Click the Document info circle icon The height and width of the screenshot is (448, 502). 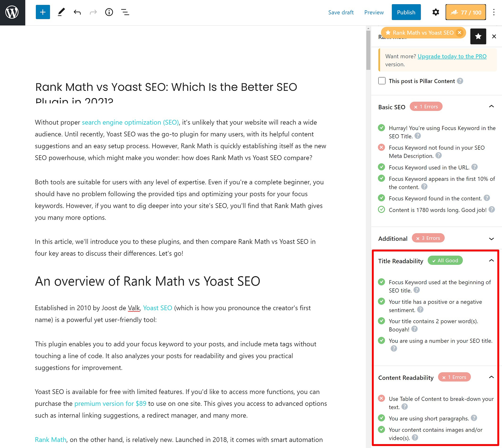coord(109,12)
